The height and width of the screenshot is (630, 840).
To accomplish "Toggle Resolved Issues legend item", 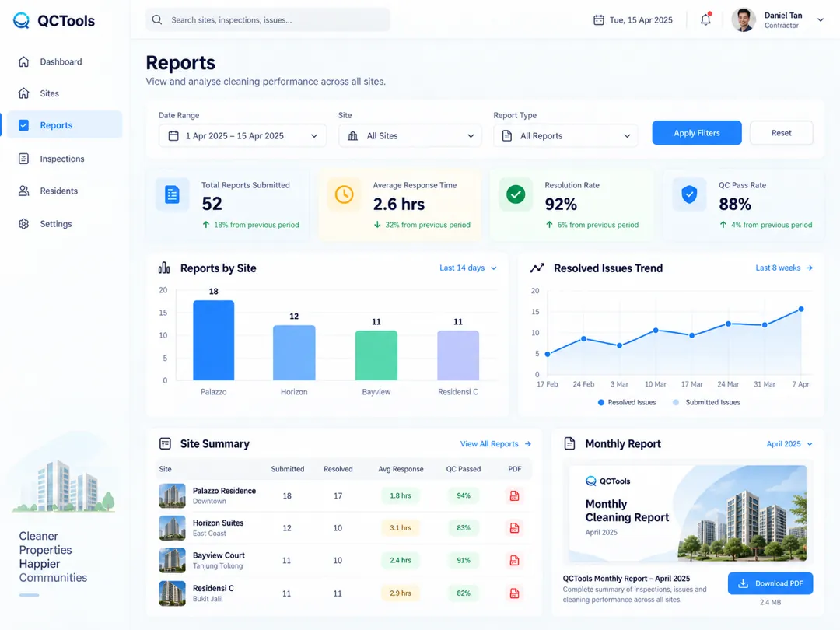I will pyautogui.click(x=627, y=402).
